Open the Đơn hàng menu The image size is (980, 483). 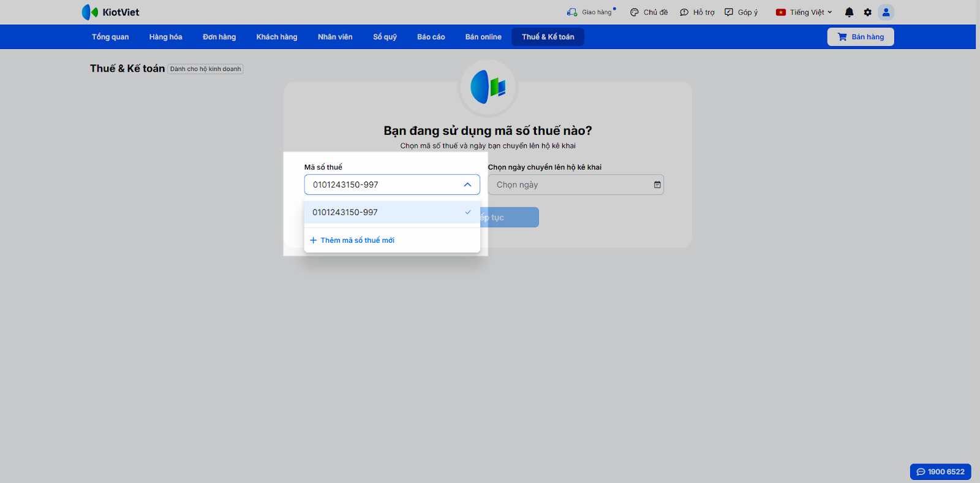[x=219, y=37]
